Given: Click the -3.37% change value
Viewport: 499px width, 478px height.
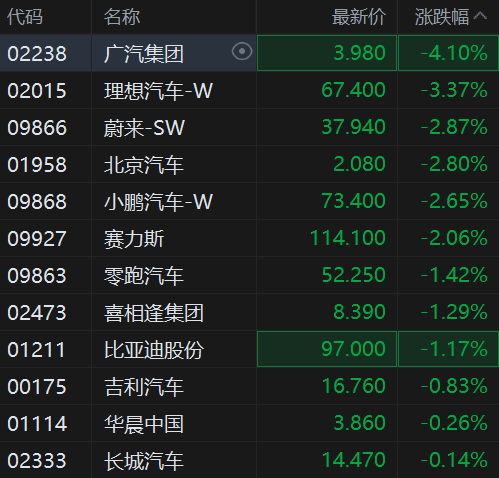Looking at the screenshot, I should [x=454, y=90].
